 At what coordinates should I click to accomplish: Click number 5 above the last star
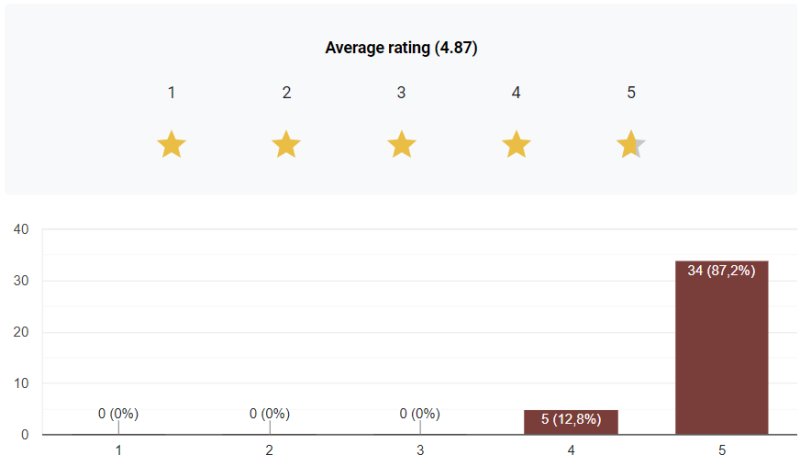point(631,93)
